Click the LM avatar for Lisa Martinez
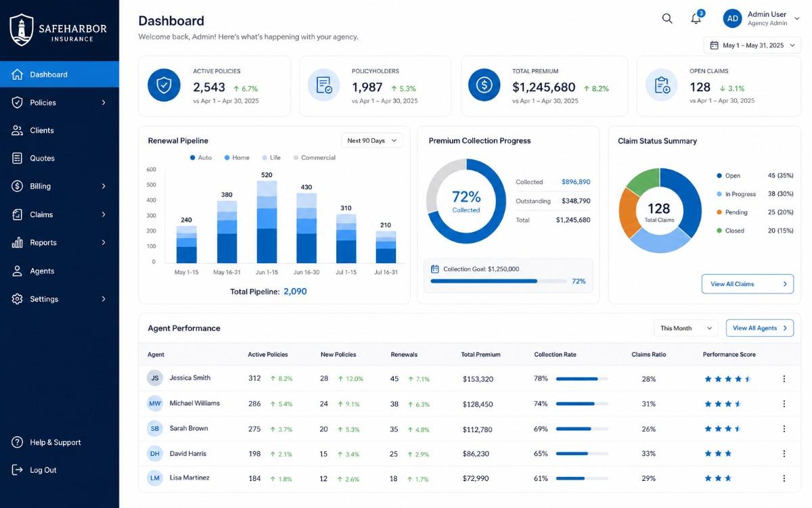 (155, 478)
